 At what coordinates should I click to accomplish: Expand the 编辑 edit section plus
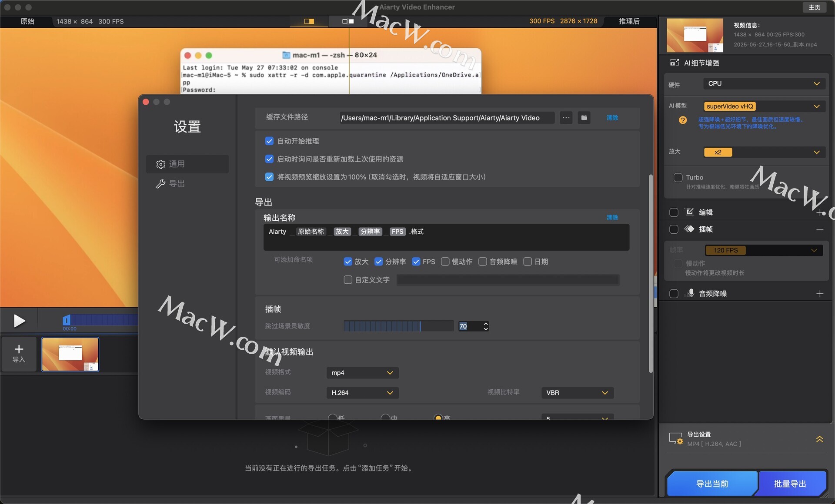click(x=820, y=212)
